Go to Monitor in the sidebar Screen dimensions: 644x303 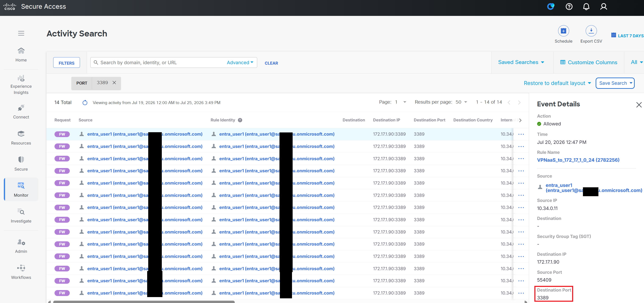[21, 189]
